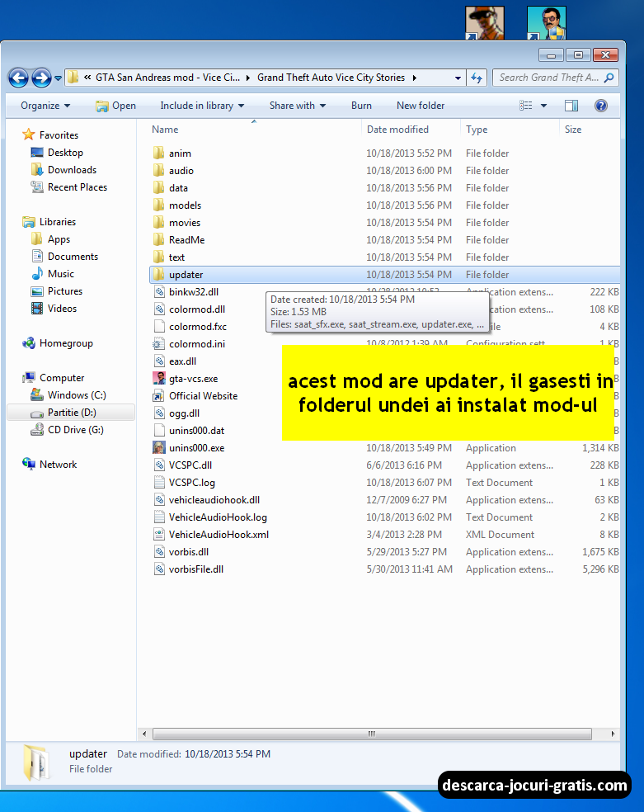Click Open in the toolbar
This screenshot has width=644, height=812.
coord(116,106)
